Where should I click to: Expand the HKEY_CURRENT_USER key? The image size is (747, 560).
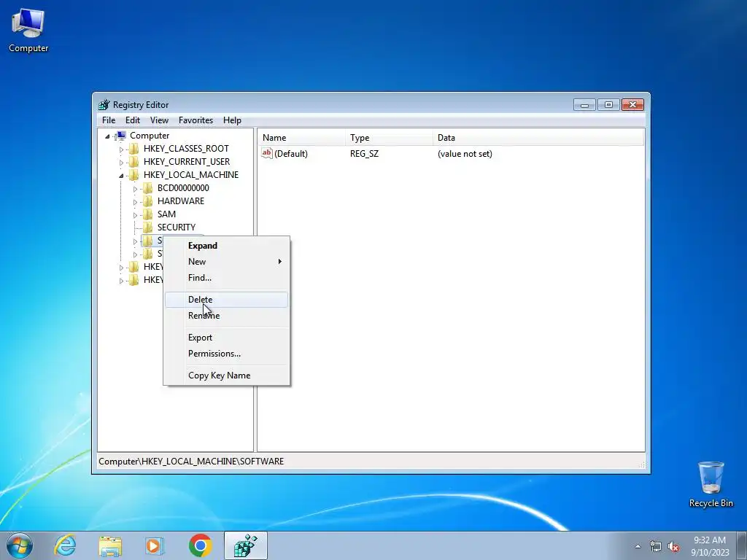(121, 163)
